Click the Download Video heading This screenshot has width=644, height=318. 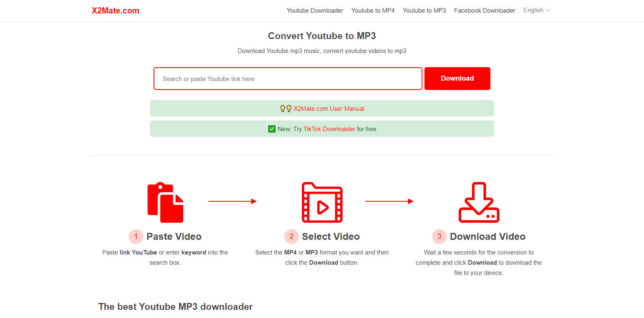[488, 237]
